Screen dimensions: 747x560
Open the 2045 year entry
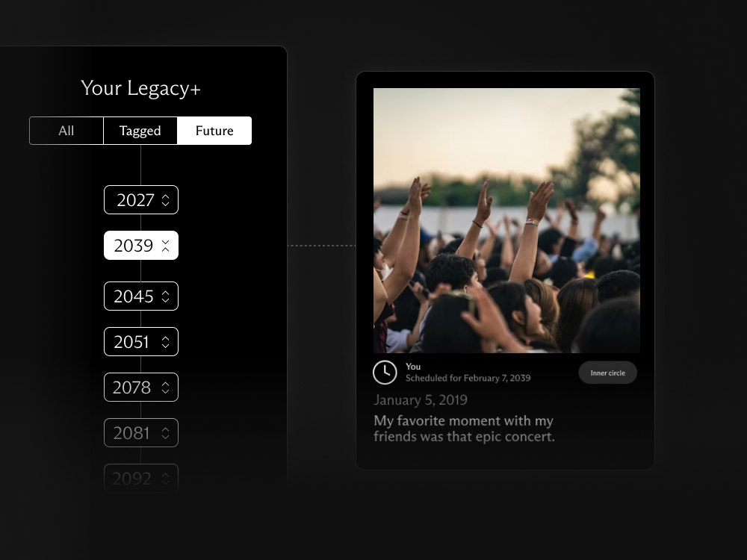point(141,296)
